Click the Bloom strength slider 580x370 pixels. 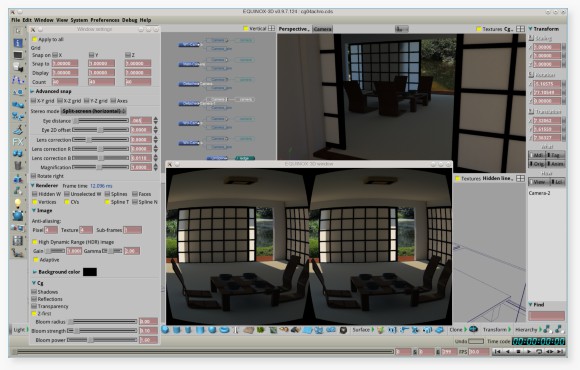(x=102, y=331)
